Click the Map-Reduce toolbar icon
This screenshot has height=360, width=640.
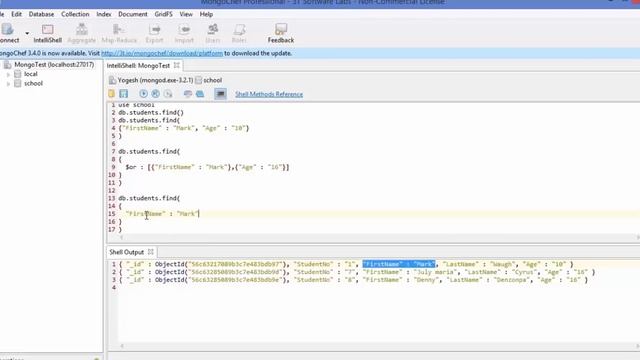(119, 33)
